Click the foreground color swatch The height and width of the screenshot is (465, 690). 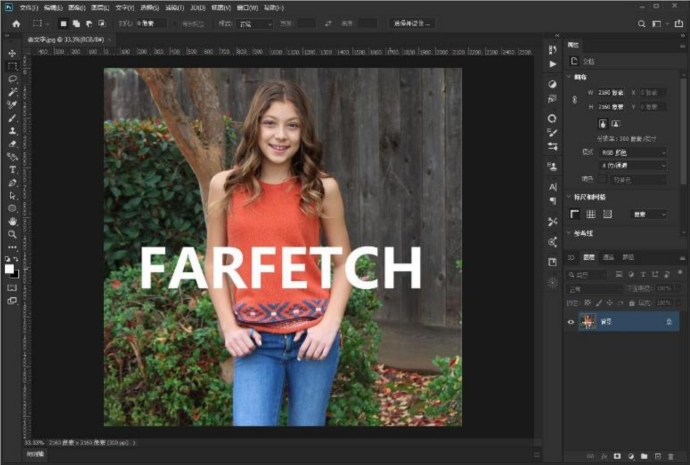coord(9,269)
